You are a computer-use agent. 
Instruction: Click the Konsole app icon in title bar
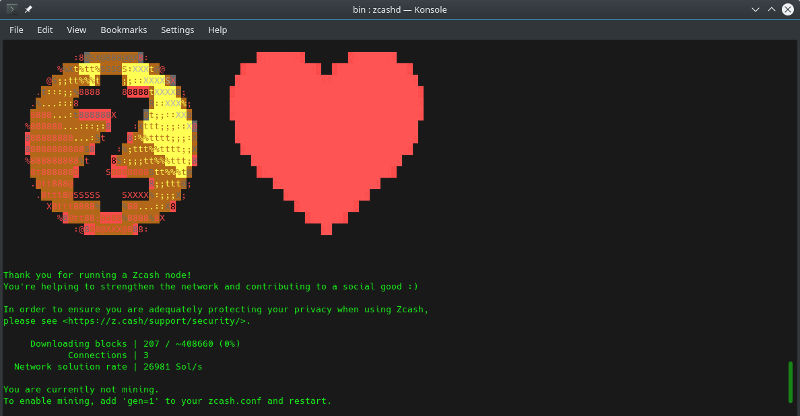11,9
